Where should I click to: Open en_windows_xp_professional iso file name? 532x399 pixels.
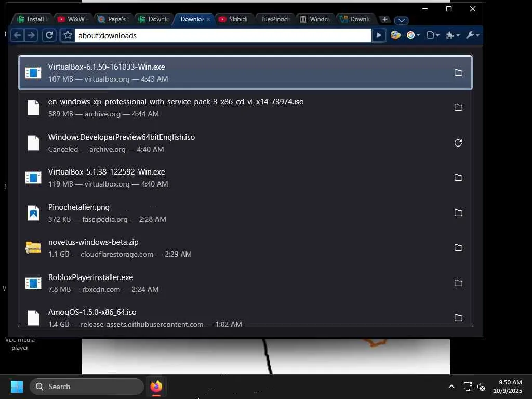[x=176, y=102]
